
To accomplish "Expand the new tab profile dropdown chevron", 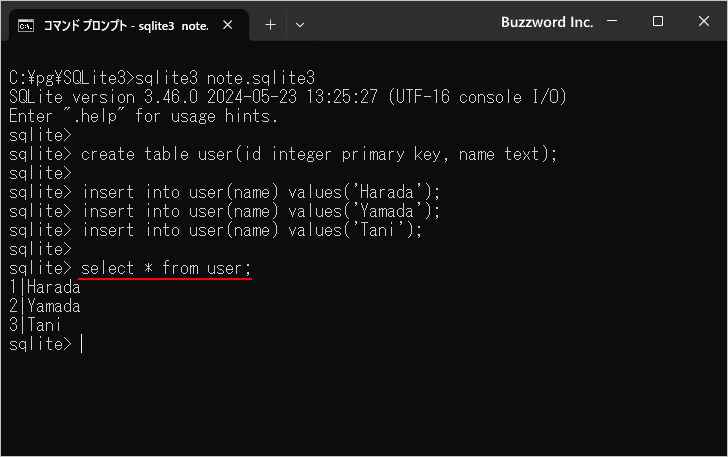I will (300, 24).
